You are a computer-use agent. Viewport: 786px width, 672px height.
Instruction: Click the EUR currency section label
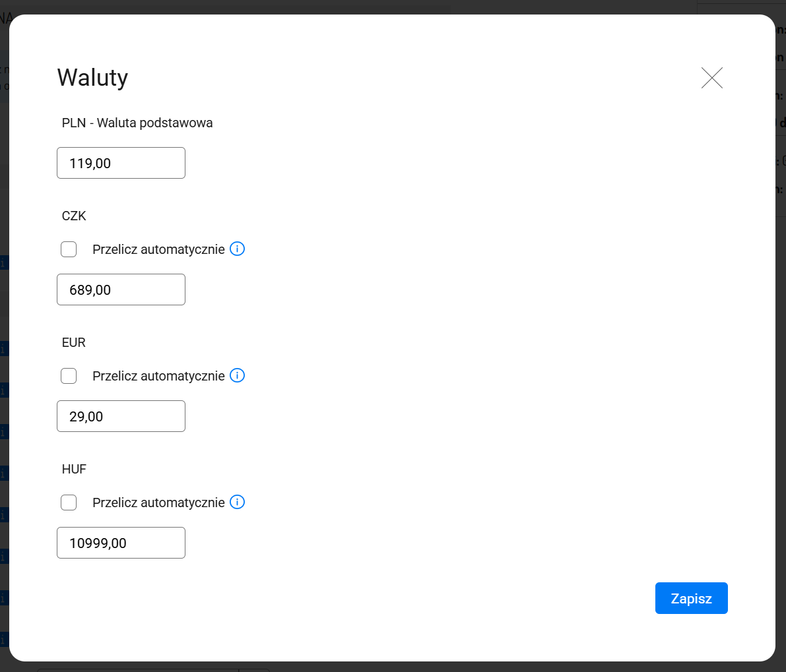(74, 342)
